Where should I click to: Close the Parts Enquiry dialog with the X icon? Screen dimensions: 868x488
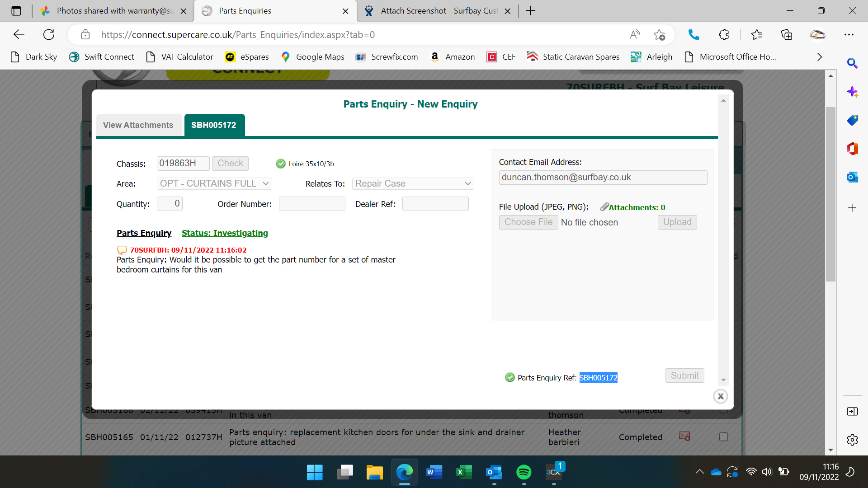coord(720,396)
